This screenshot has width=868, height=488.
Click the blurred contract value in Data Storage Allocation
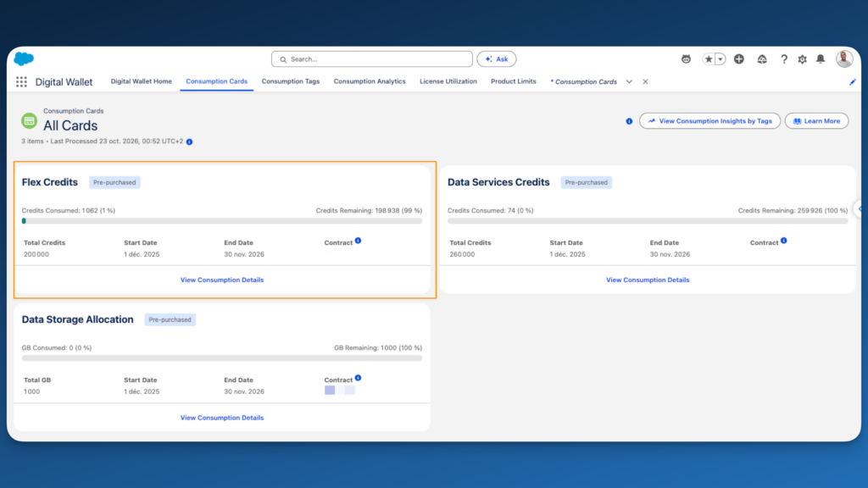340,390
